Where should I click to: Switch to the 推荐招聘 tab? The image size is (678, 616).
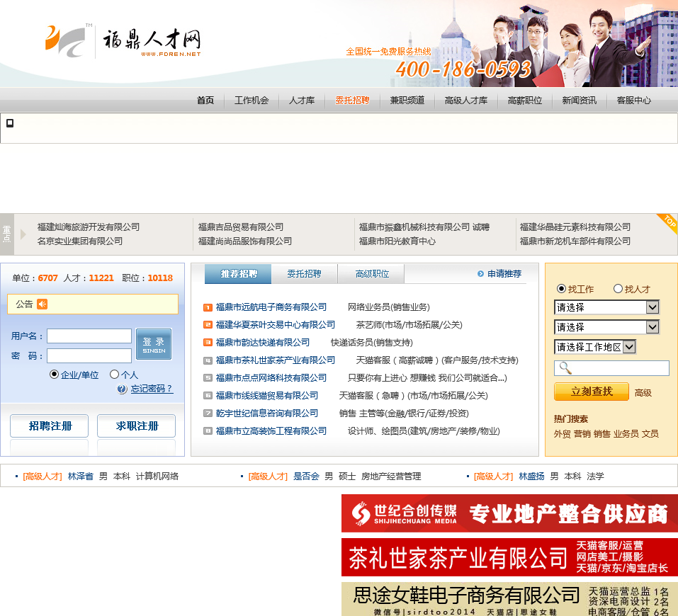coord(238,273)
